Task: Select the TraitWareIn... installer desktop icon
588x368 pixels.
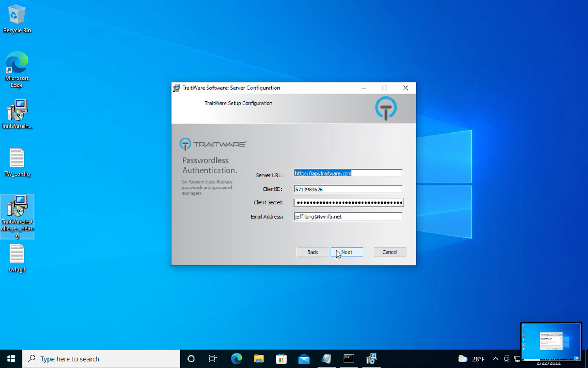Action: point(17,114)
